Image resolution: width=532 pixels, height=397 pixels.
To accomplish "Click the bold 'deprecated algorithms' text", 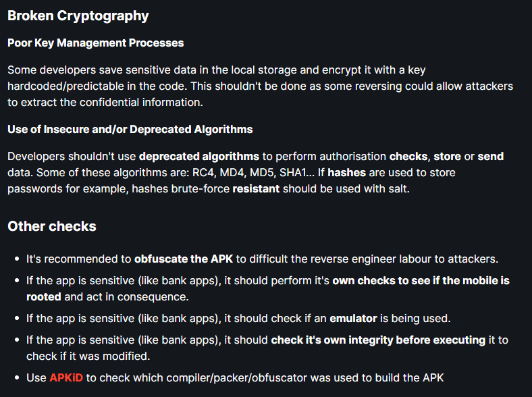I will pos(199,157).
